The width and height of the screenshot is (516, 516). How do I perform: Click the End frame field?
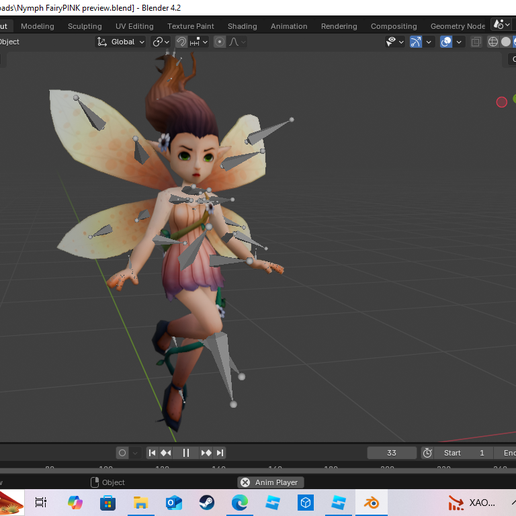505,453
